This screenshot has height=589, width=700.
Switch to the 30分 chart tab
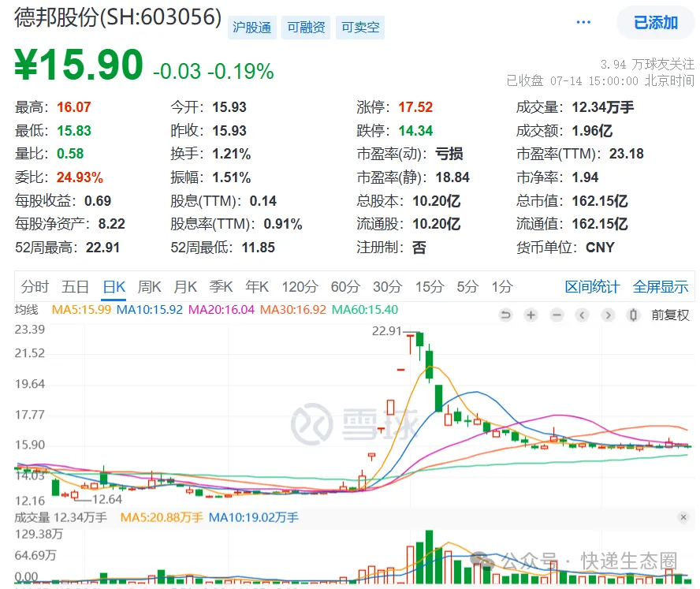pyautogui.click(x=388, y=287)
